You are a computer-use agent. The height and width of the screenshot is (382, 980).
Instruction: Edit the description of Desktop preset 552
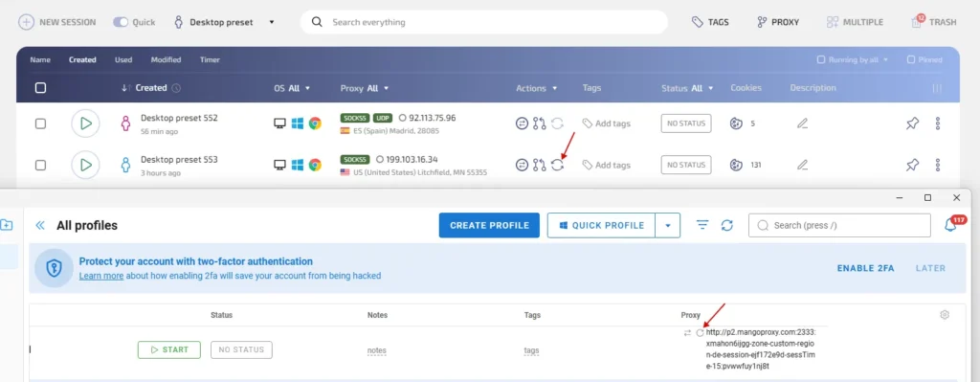(803, 124)
